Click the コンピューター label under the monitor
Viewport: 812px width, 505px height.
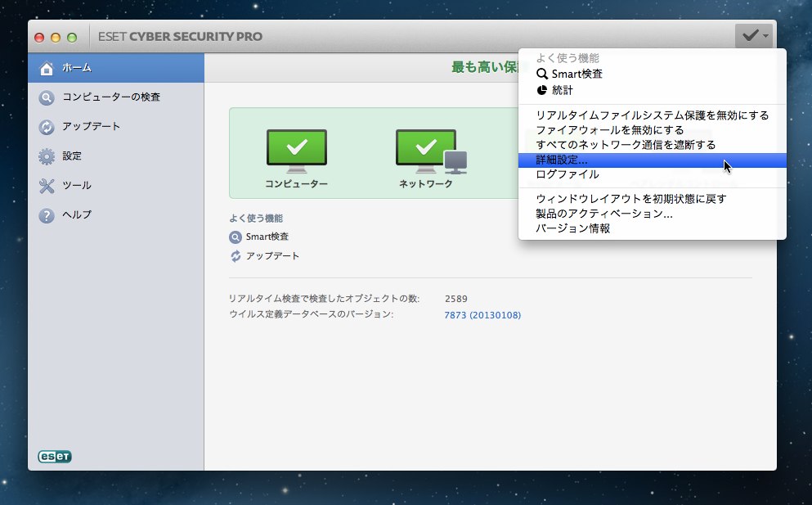[x=296, y=184]
